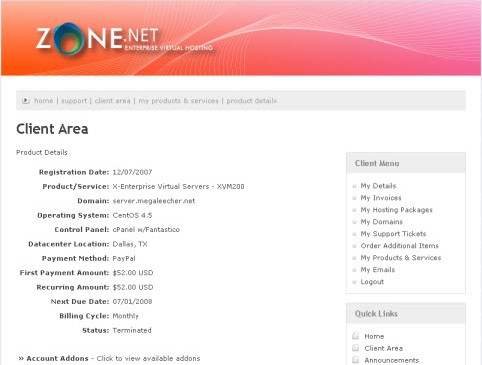Click the Zone.net logo in header
This screenshot has height=365, width=482.
(x=124, y=39)
